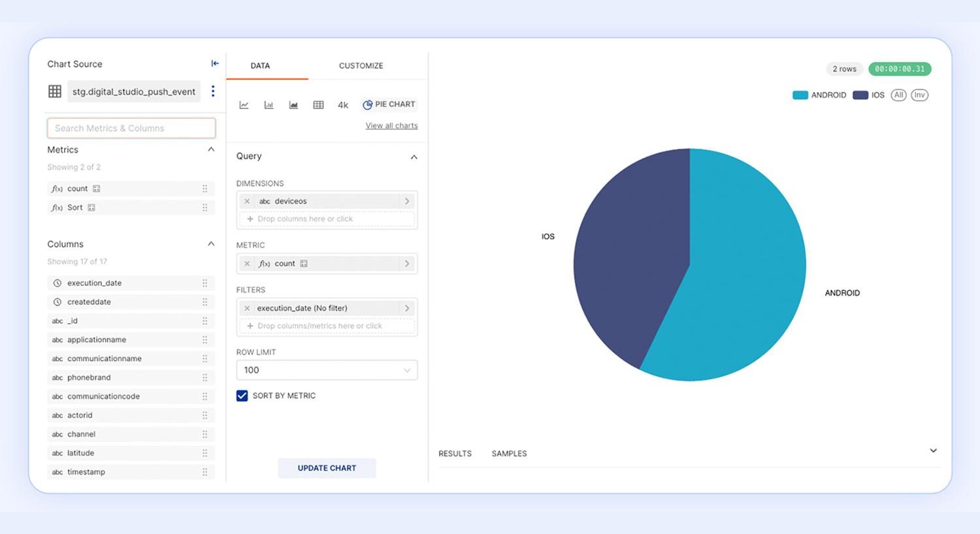The width and height of the screenshot is (980, 534).
Task: Focus the Search Metrics & Columns field
Action: pyautogui.click(x=131, y=128)
